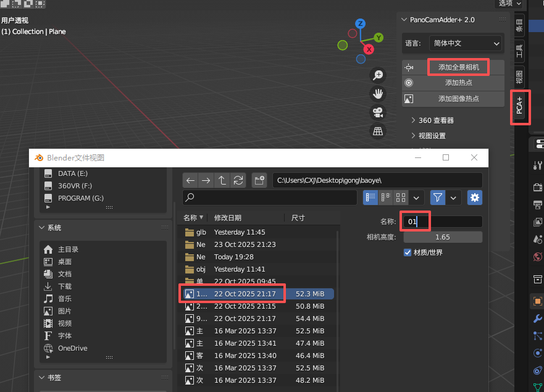Open the 工具 sidebar tab
The width and height of the screenshot is (544, 392).
519,48
